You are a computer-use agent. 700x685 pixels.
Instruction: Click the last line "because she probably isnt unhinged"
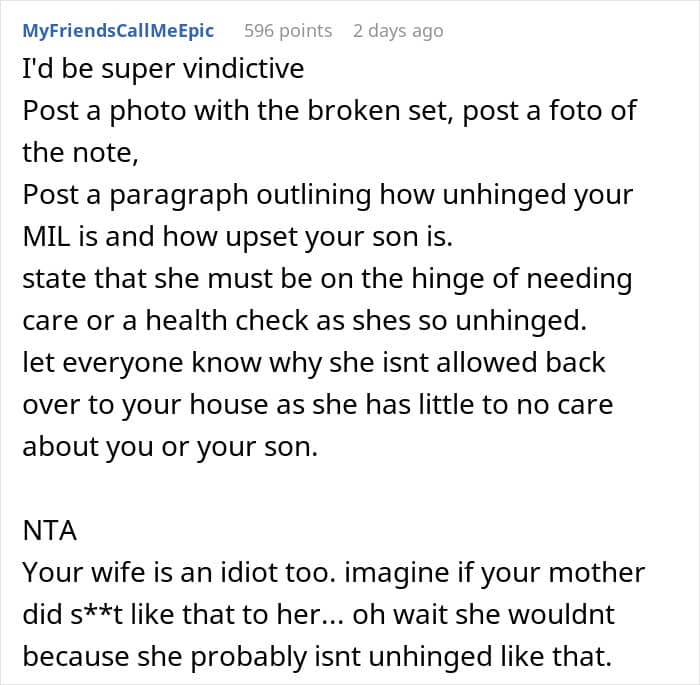[317, 656]
